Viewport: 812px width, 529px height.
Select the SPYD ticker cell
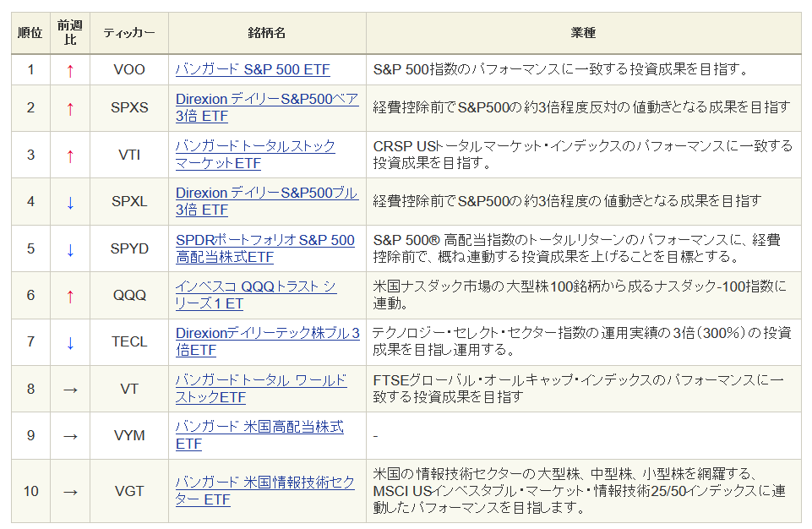[129, 248]
